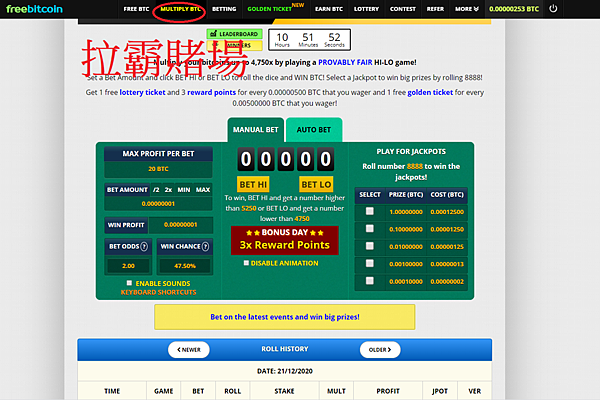Viewport: 600px width, 400px height.
Task: Select the 0.00100000 BTC jackpot checkbox
Action: tap(370, 263)
